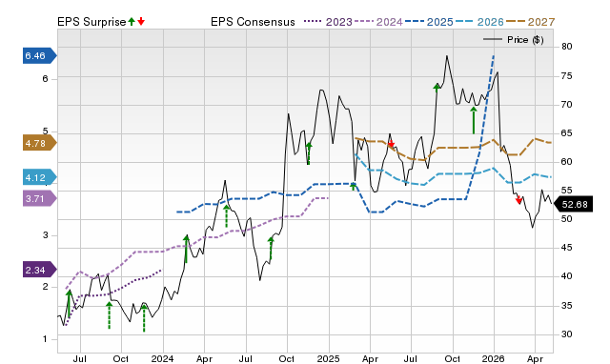
Task: Click the EPS Surprise legend label
Action: [91, 22]
